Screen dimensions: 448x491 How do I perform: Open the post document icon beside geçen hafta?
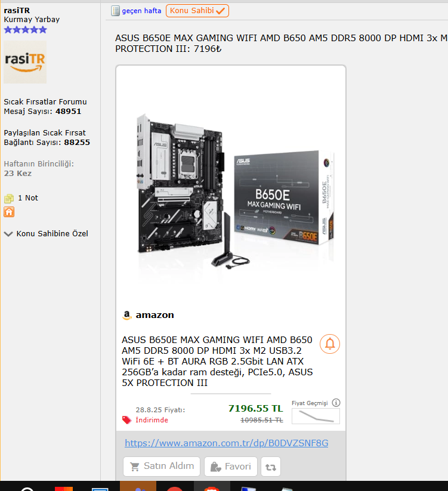click(x=116, y=11)
